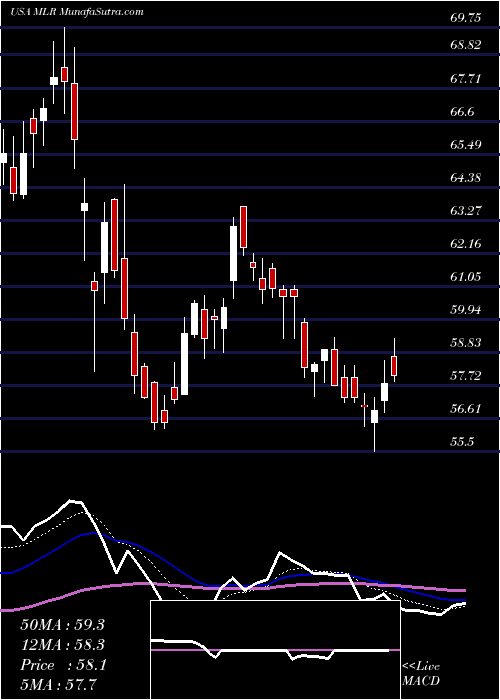The image size is (500, 700).
Task: Click the 57.72 price axis label
Action: (466, 375)
